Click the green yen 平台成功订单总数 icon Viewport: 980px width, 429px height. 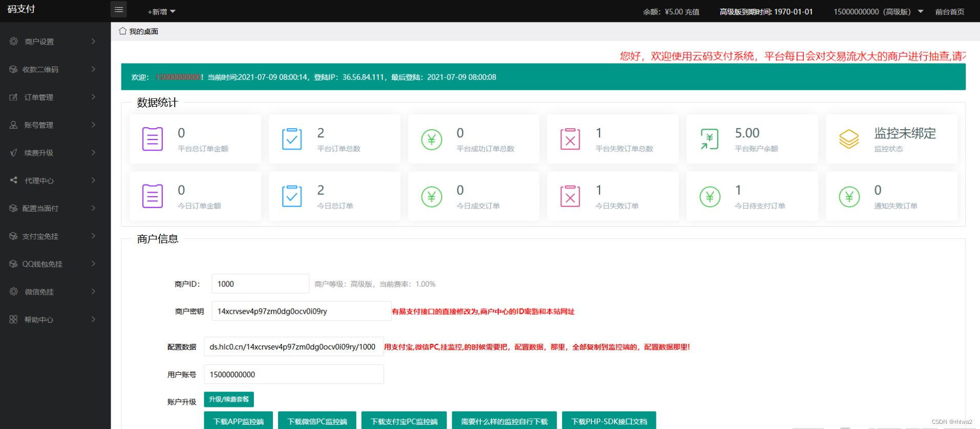click(x=432, y=139)
